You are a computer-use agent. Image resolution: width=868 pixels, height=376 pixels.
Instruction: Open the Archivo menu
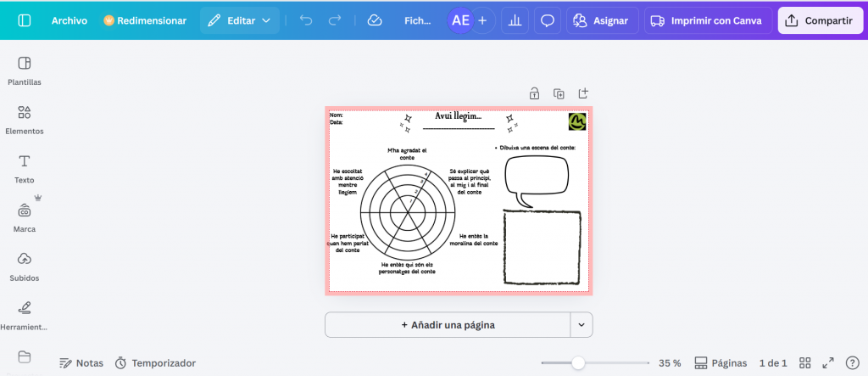pos(69,20)
